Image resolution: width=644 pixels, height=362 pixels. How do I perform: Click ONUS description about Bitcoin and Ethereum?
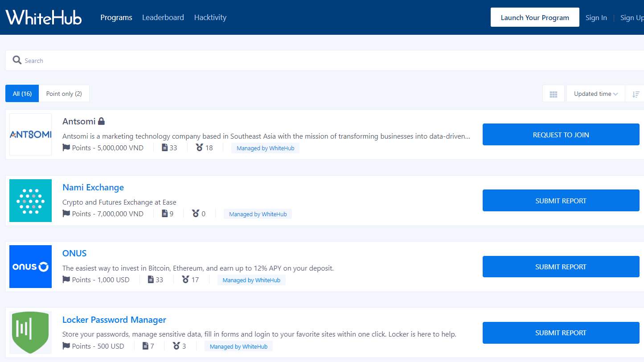click(x=198, y=268)
